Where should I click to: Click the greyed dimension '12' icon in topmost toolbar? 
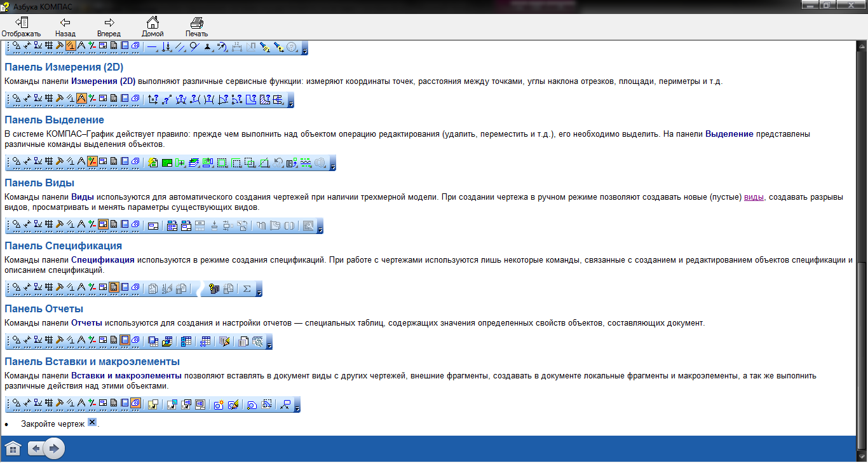pyautogui.click(x=236, y=46)
